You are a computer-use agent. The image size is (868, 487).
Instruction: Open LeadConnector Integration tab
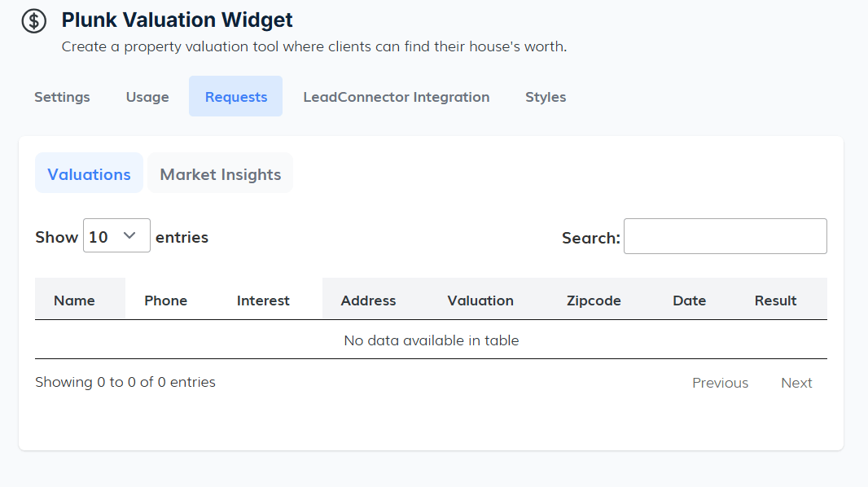397,97
